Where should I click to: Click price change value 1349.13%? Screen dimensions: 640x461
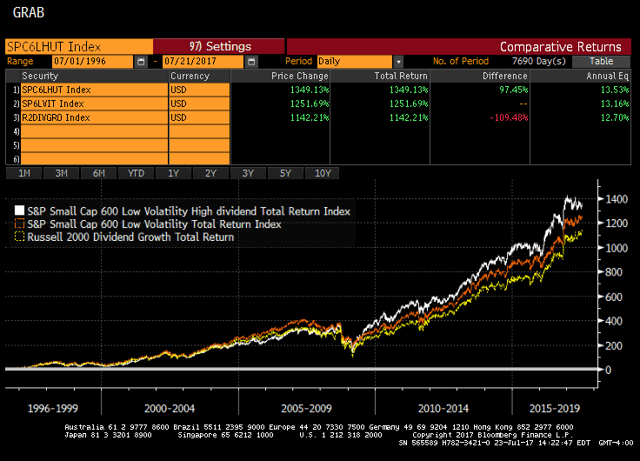309,90
